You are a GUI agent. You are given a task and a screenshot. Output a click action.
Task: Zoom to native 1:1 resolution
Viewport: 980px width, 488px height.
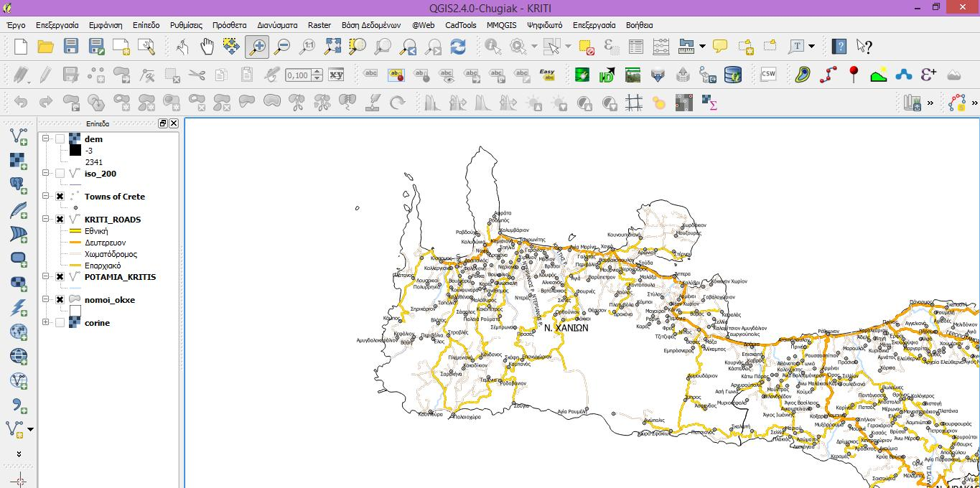pos(307,47)
